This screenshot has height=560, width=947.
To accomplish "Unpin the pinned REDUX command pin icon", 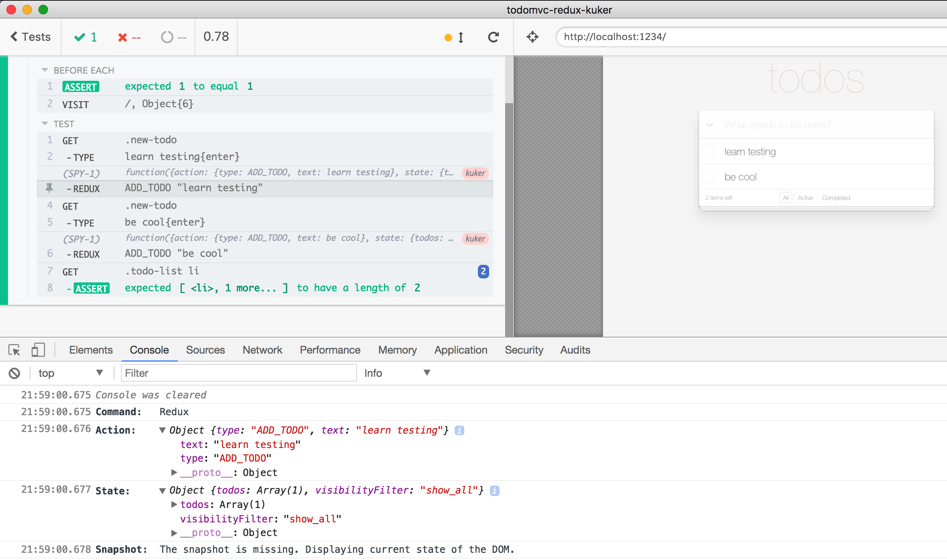I will point(49,188).
